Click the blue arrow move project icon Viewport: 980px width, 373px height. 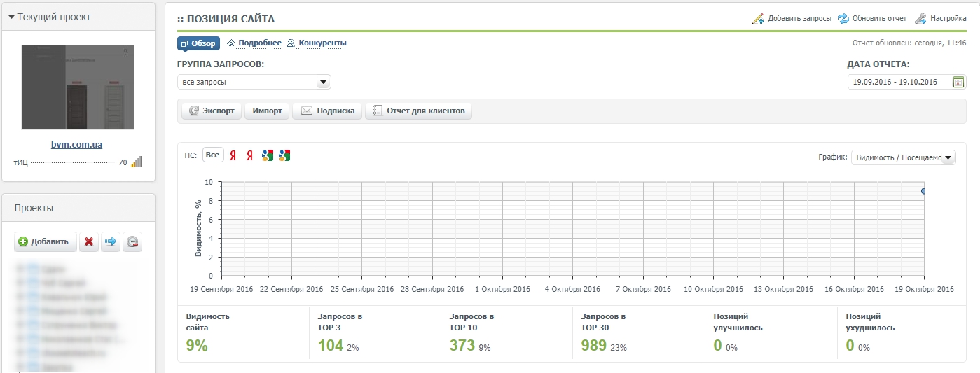click(x=111, y=242)
